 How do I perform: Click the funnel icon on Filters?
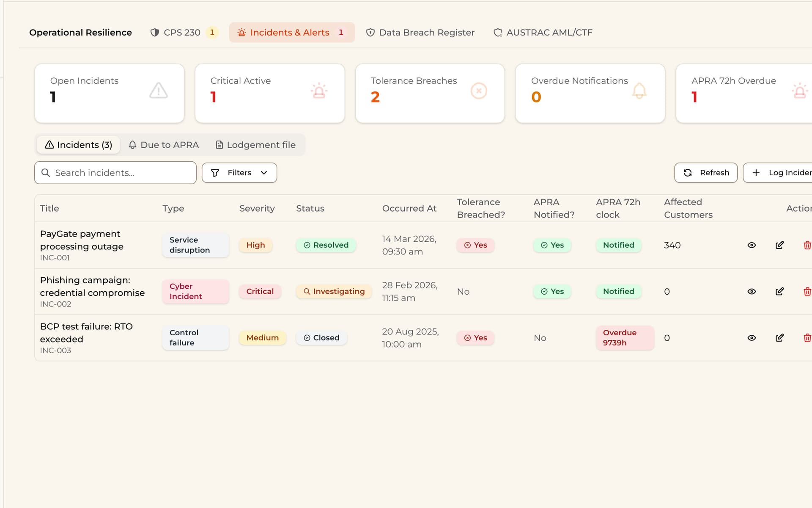tap(215, 173)
